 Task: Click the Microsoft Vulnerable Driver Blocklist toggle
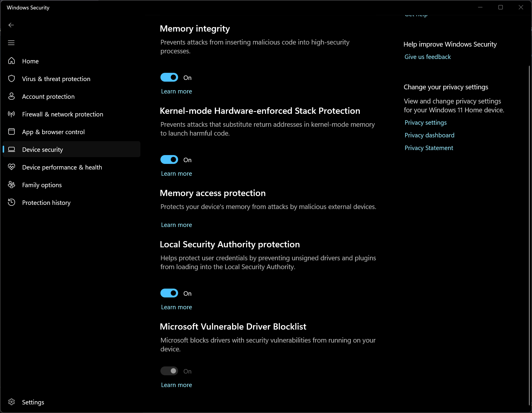point(169,371)
